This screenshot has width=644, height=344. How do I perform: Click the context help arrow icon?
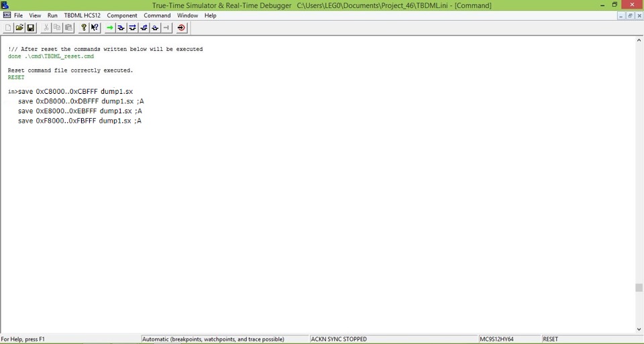pos(95,27)
